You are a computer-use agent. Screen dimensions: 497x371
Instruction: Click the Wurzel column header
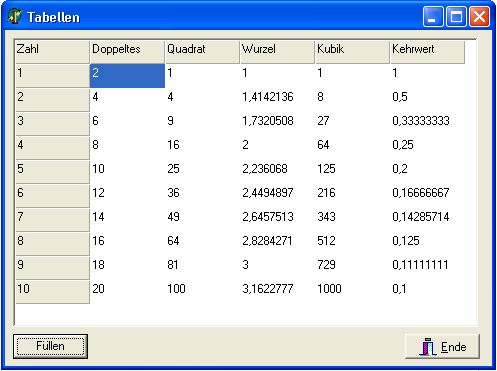point(277,52)
